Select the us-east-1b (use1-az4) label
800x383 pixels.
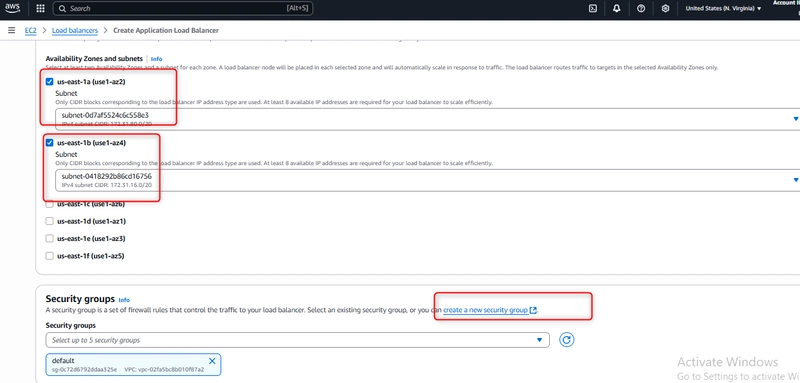91,143
